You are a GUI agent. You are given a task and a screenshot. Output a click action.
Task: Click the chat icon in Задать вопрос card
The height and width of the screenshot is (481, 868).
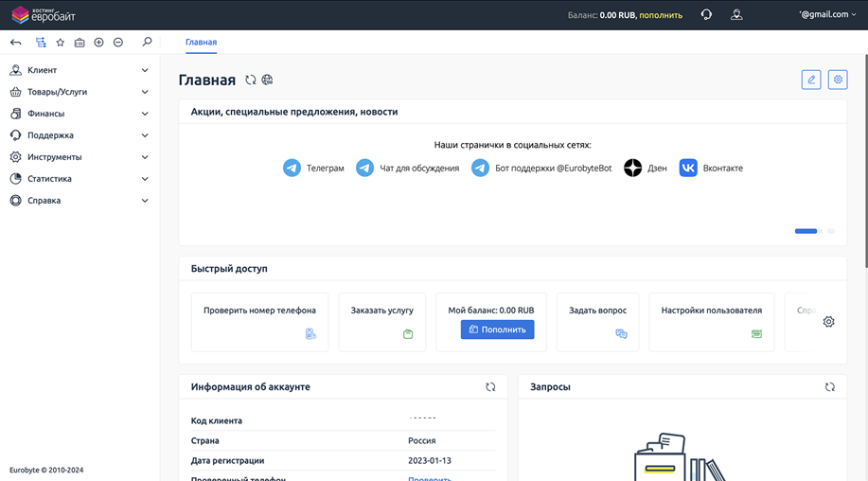click(x=621, y=334)
